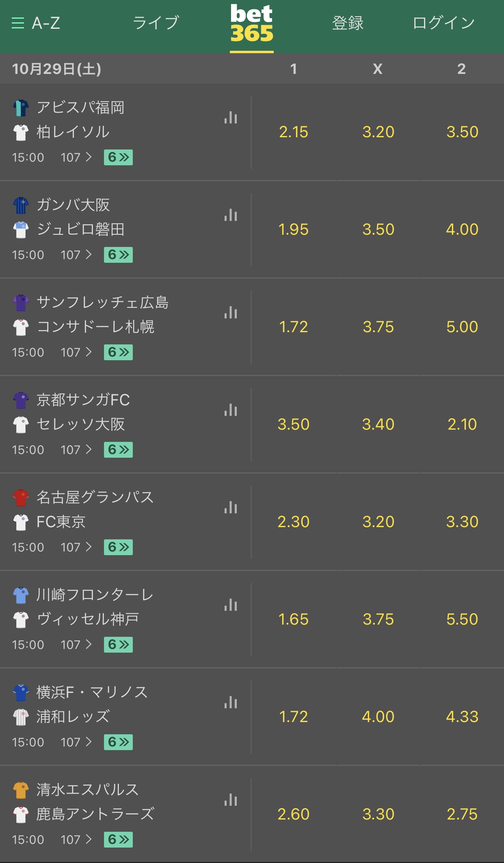Open stats icon for アビスパ福岡 match

tap(231, 117)
